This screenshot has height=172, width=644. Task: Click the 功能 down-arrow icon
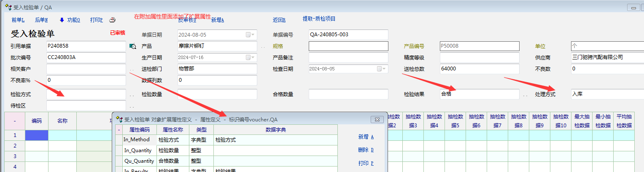click(62, 20)
